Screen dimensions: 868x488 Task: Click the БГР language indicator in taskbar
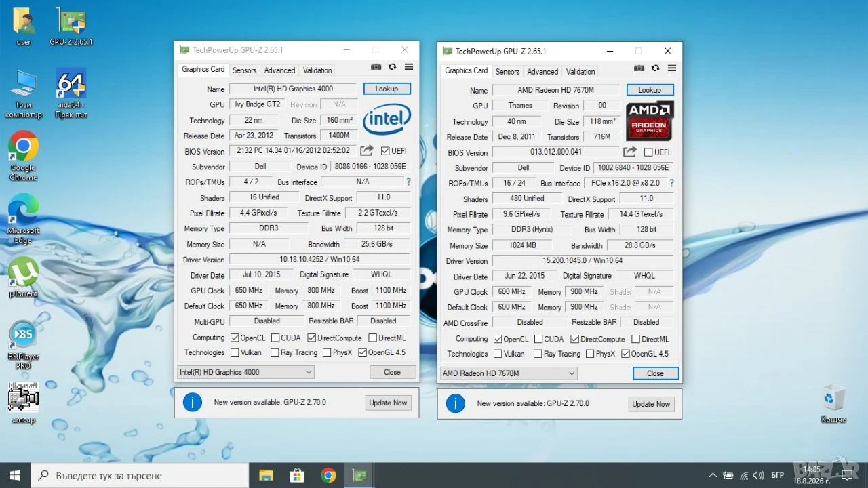click(x=778, y=475)
